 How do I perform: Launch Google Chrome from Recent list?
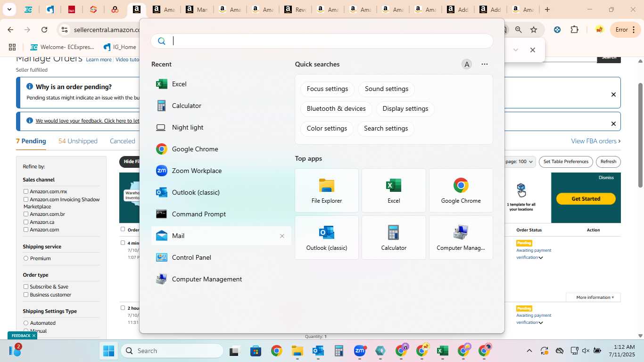(x=221, y=149)
